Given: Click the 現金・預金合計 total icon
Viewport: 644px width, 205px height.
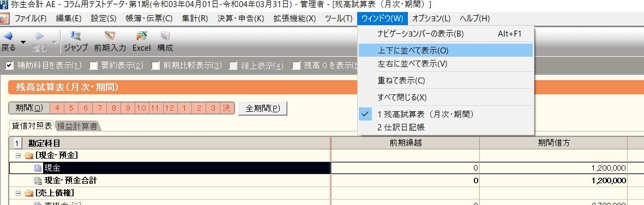Looking at the screenshot, I should [38, 180].
